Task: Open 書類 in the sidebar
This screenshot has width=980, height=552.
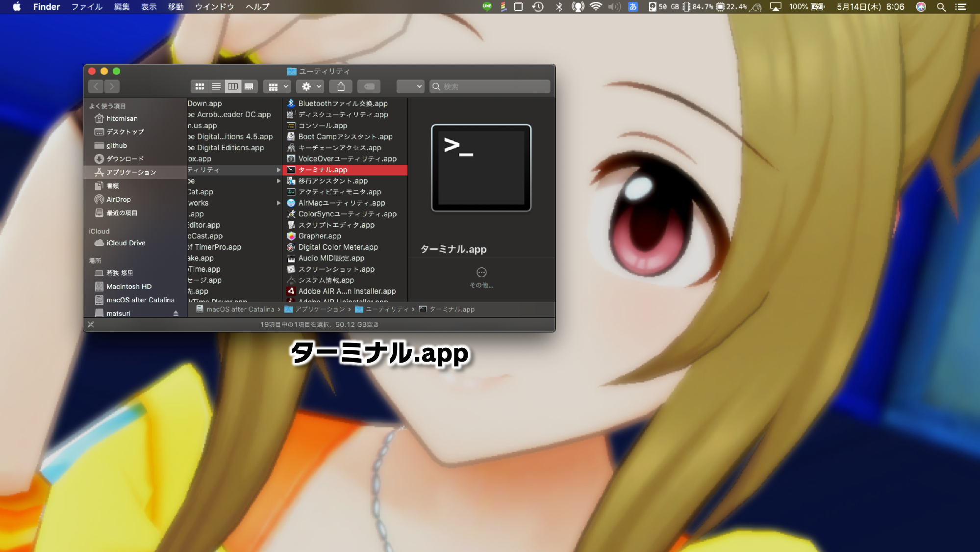Action: (135, 186)
